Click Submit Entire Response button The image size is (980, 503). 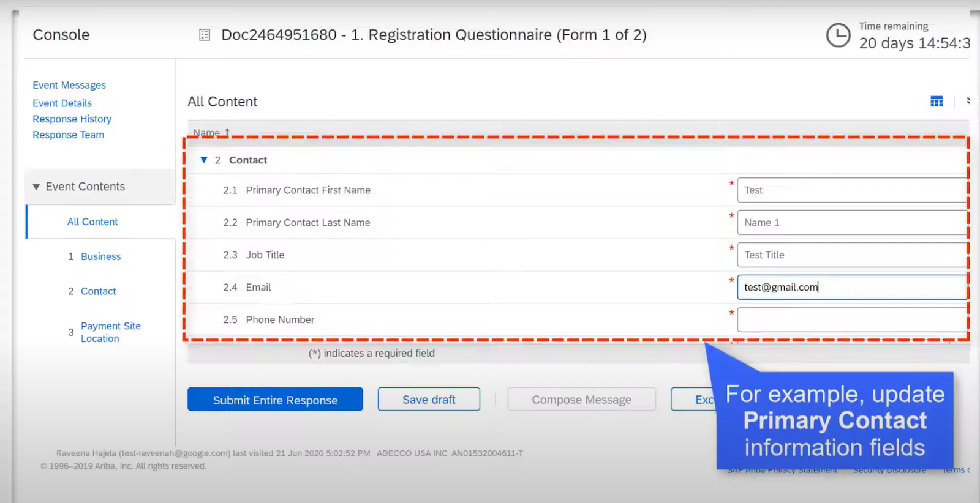(275, 400)
